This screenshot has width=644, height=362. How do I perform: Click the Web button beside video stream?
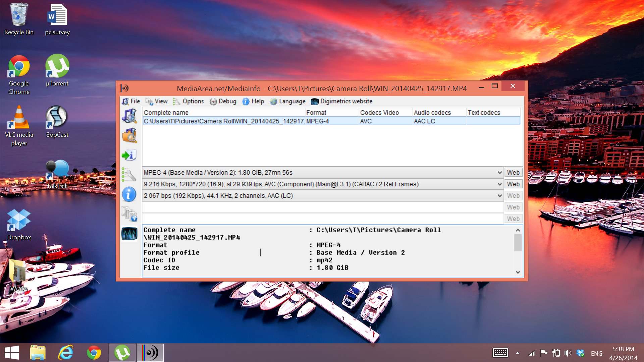(x=513, y=184)
